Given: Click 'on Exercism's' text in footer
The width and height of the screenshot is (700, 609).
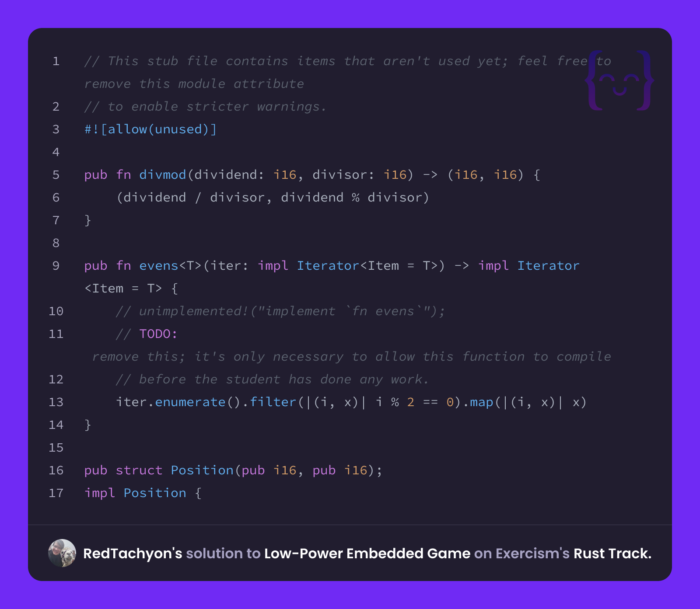Looking at the screenshot, I should pyautogui.click(x=521, y=553).
